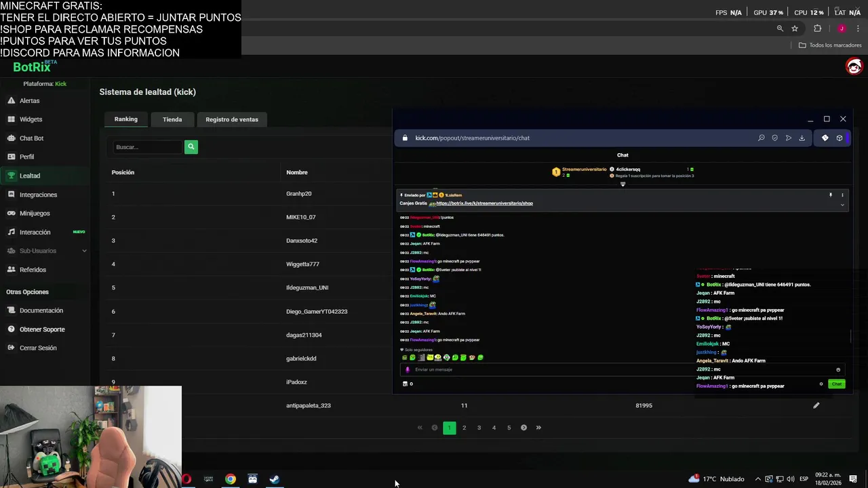Click MIKE10_07 name in ranking
This screenshot has height=488, width=868.
[300, 218]
